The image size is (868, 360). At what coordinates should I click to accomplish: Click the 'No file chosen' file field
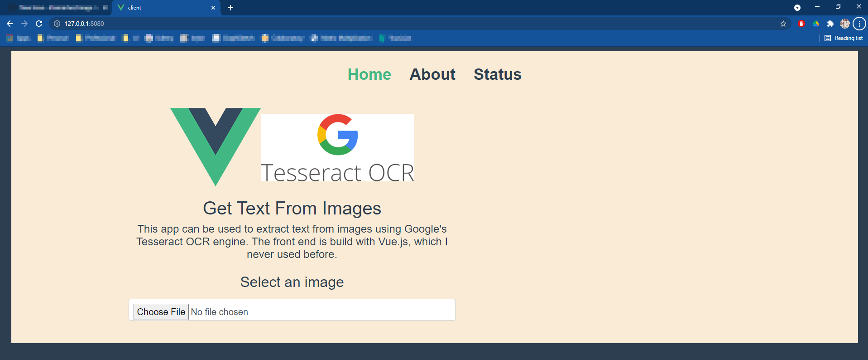tap(292, 310)
